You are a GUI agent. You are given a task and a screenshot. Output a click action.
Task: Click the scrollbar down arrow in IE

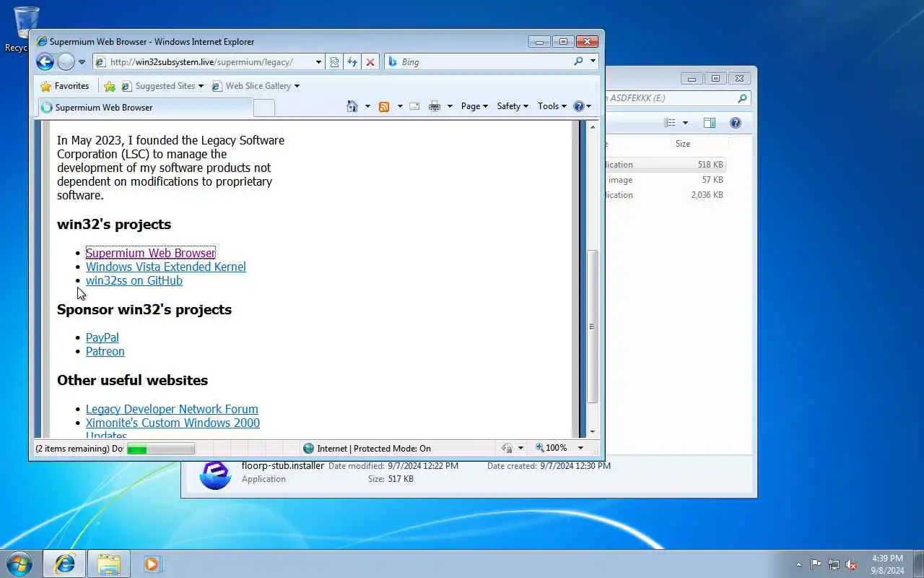tap(593, 431)
